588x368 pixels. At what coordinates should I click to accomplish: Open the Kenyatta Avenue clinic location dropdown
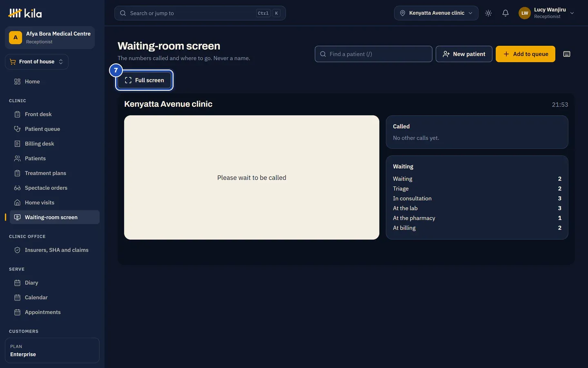coord(436,13)
